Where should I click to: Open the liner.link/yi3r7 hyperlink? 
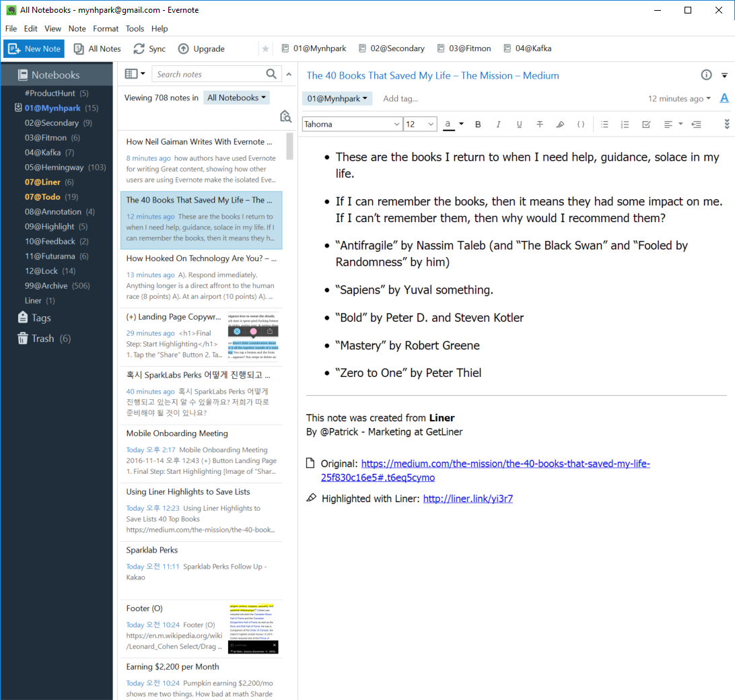[x=468, y=499]
